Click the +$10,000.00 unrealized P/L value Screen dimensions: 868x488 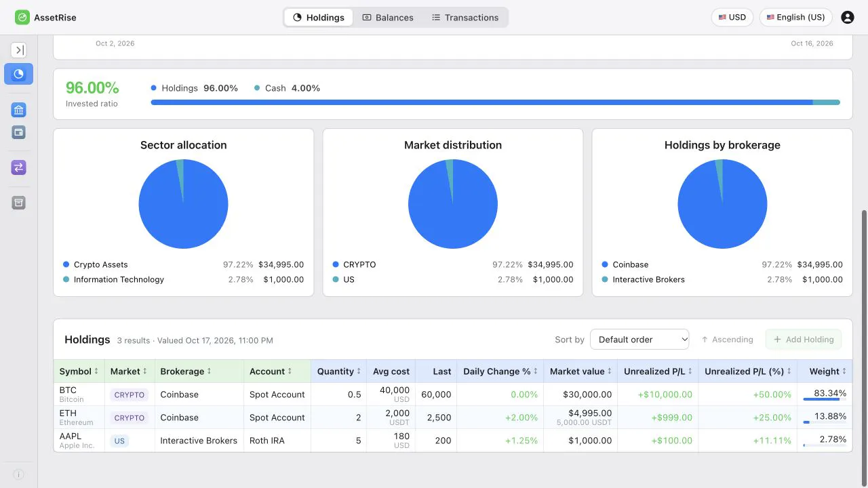tap(665, 394)
